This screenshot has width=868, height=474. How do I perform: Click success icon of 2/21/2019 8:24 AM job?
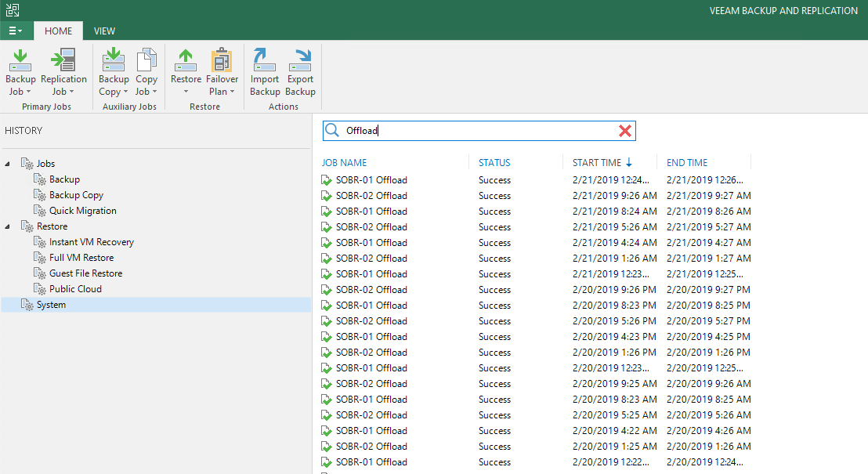point(327,211)
